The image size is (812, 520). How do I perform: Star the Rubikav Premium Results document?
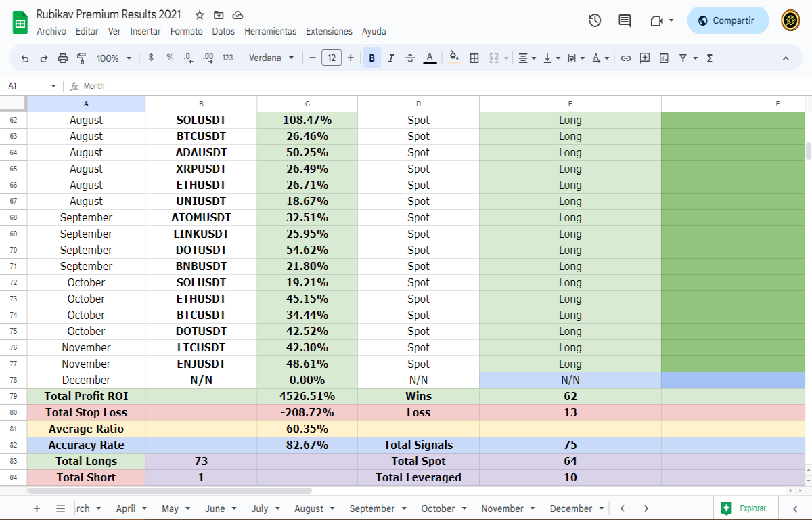pyautogui.click(x=200, y=15)
